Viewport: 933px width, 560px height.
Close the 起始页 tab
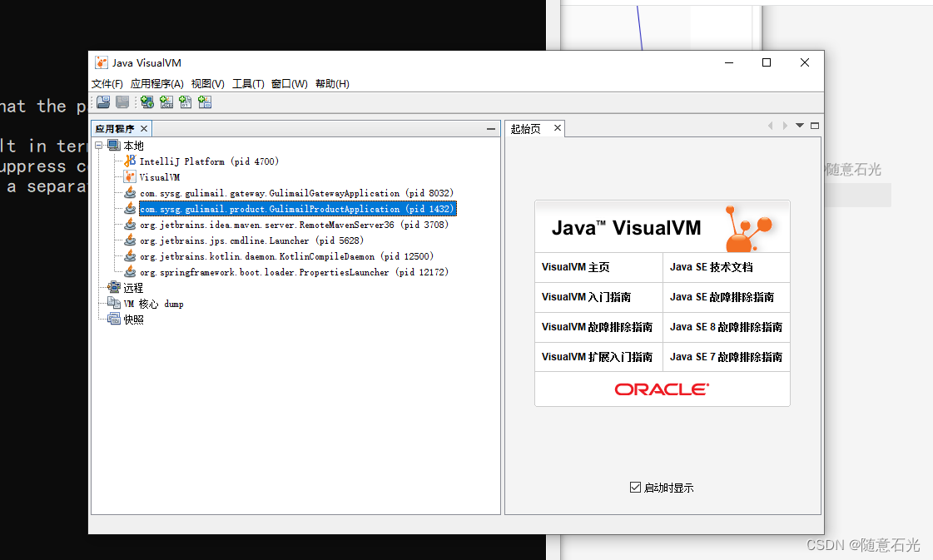(558, 128)
